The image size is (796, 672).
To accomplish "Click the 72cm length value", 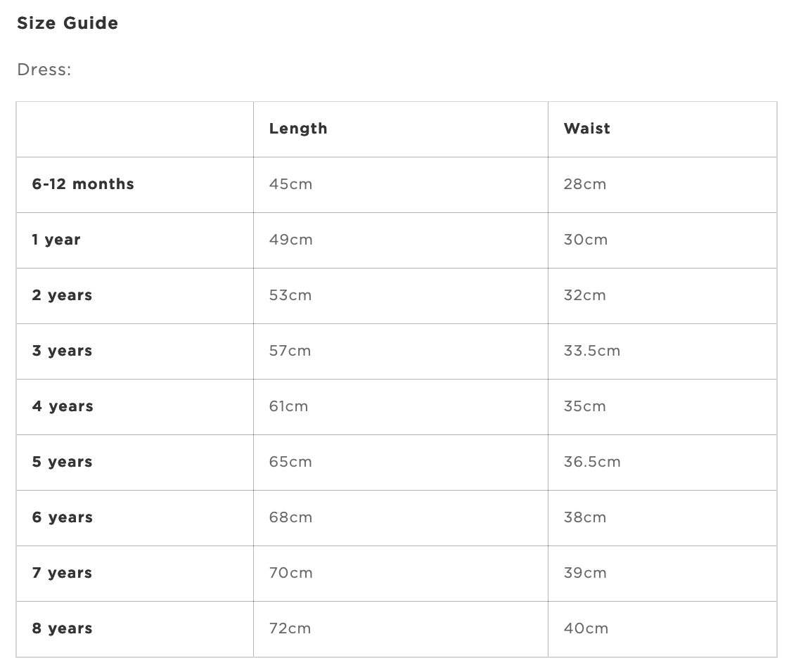I will click(x=290, y=628).
